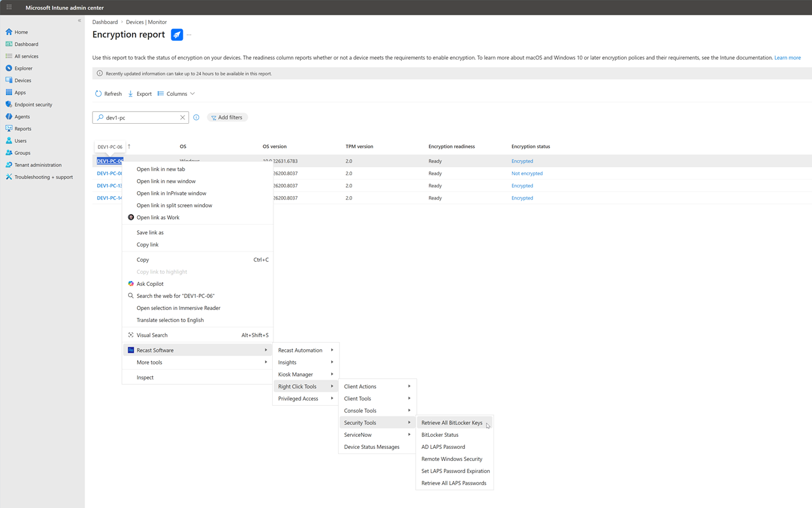Open the Devices icon in sidebar
The image size is (812, 508).
click(9, 80)
